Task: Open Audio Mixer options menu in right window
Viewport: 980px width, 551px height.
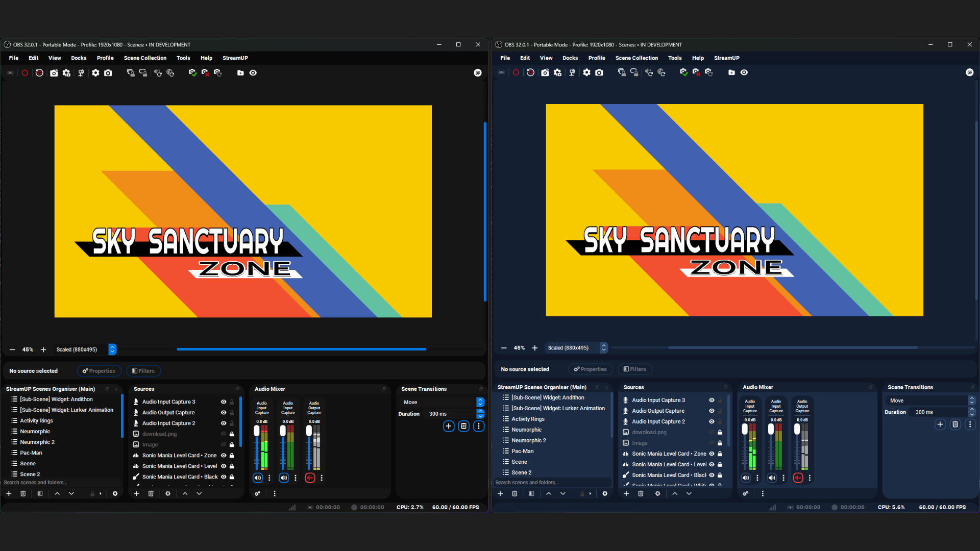Action: click(763, 493)
